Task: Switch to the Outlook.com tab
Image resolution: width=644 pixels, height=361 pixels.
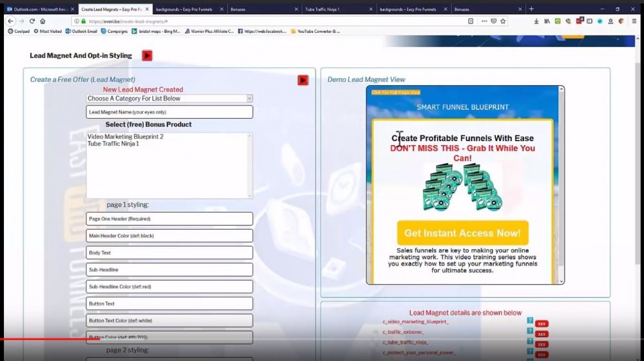Action: pyautogui.click(x=40, y=9)
